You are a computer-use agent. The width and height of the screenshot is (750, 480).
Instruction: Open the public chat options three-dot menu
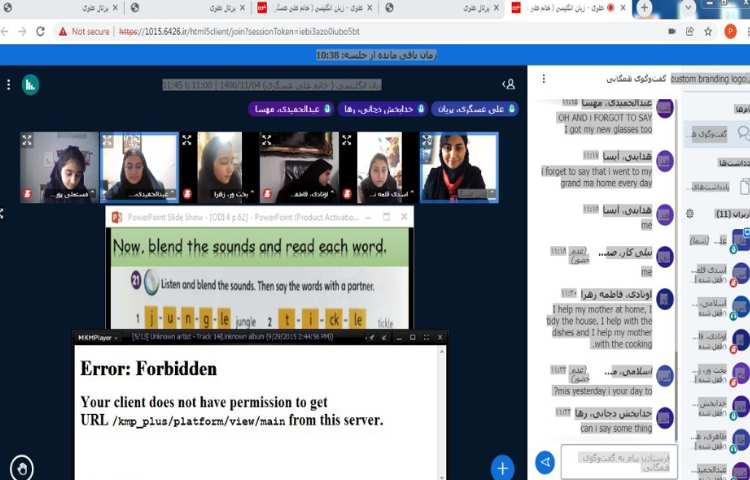click(543, 79)
